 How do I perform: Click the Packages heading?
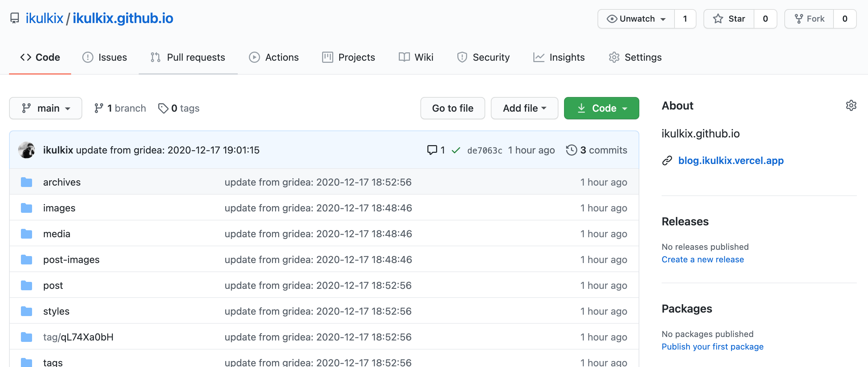pyautogui.click(x=687, y=309)
